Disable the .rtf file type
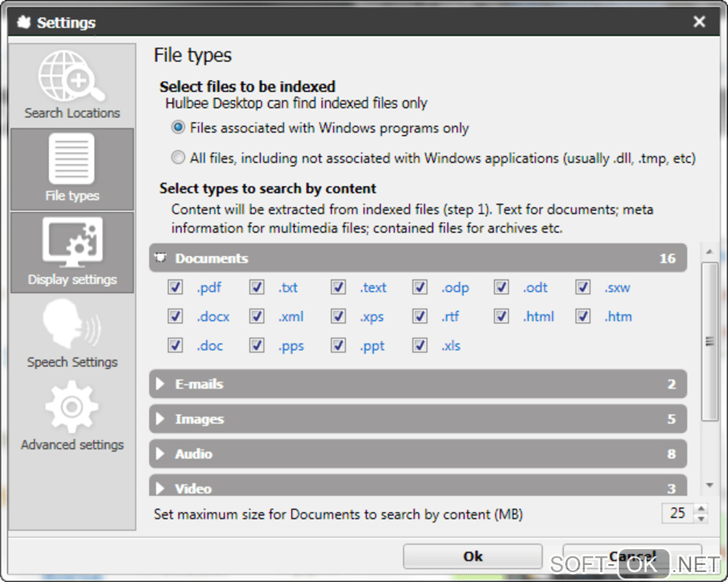This screenshot has width=728, height=582. coord(420,317)
